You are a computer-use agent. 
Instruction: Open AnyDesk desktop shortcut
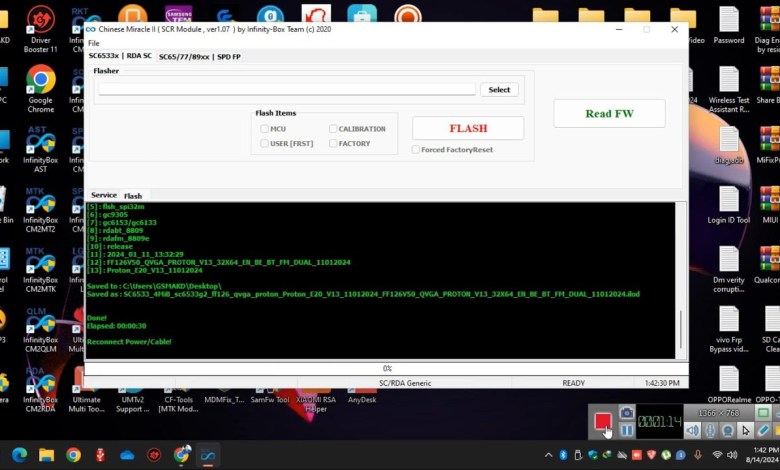pos(362,385)
